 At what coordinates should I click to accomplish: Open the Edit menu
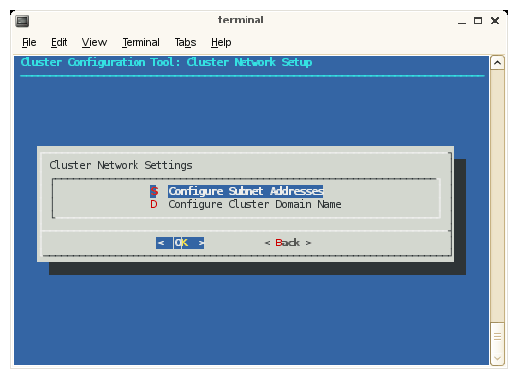coord(59,42)
